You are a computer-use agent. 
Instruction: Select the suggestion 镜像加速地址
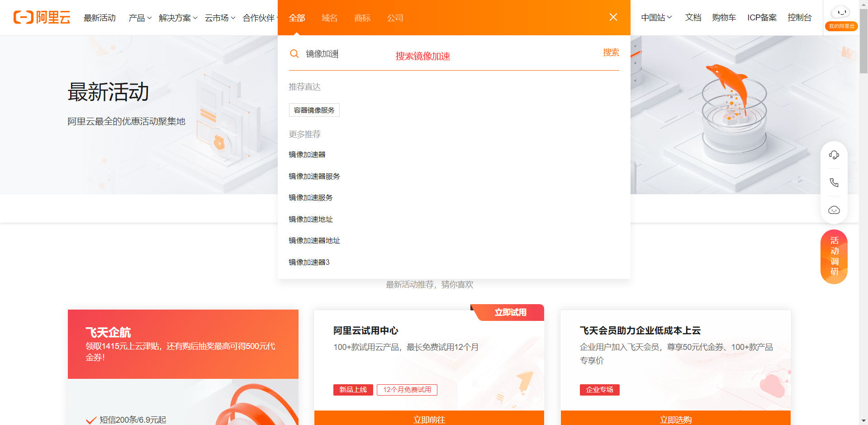[311, 219]
